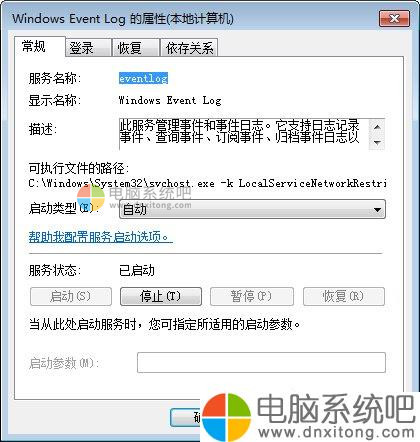This screenshot has width=420, height=442.
Task: Click the 启动(S) button
Action: pyautogui.click(x=71, y=296)
